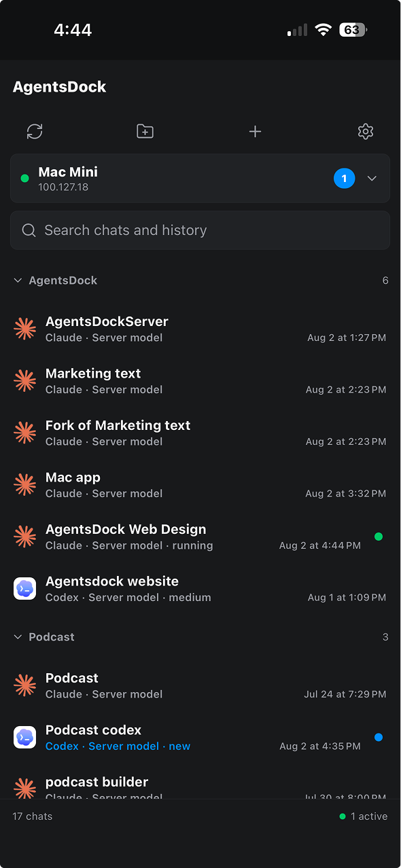Open the AgentsDockServer chat

200,329
